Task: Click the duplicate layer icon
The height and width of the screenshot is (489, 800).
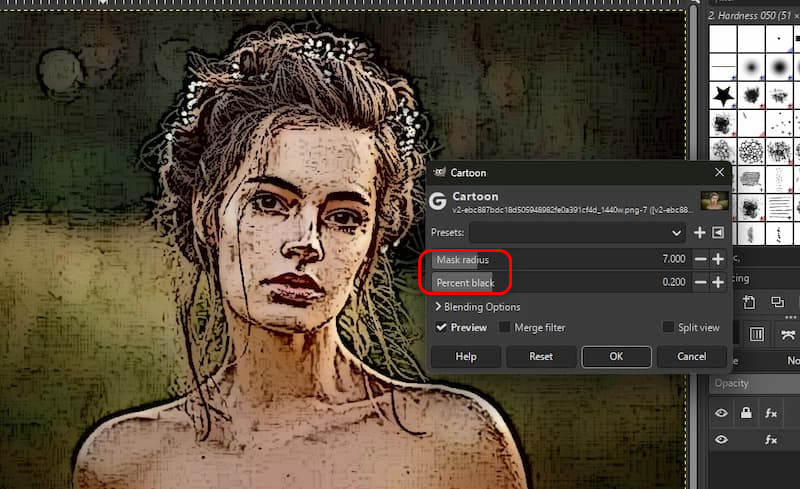Action: pos(778,302)
